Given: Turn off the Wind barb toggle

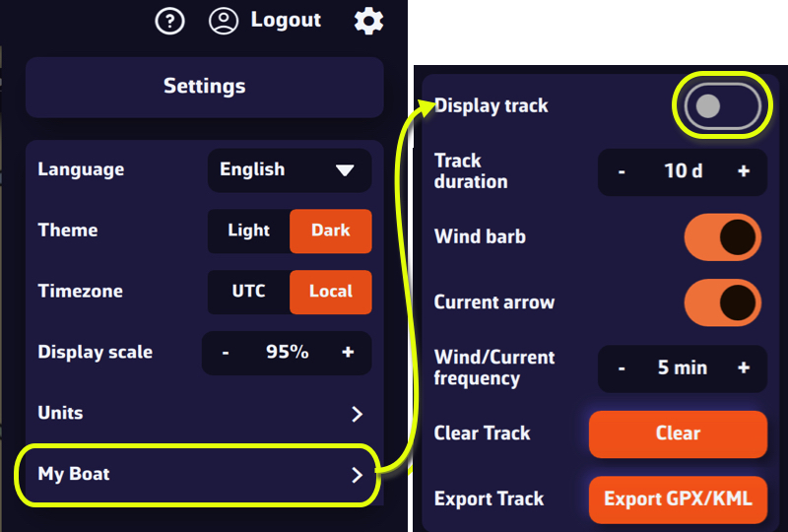Looking at the screenshot, I should click(722, 237).
